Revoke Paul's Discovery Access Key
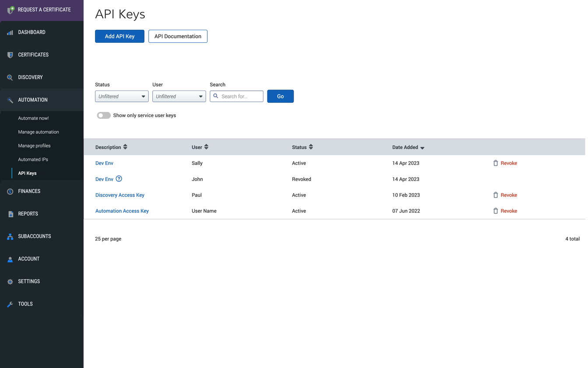This screenshot has height=368, width=588. tap(508, 195)
